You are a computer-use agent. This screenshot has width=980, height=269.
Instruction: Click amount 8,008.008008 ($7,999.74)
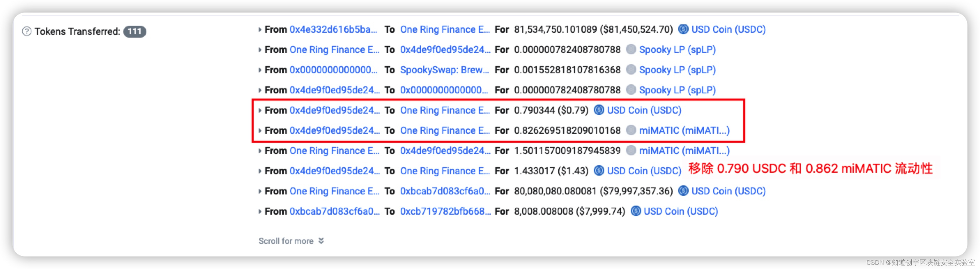pos(569,211)
